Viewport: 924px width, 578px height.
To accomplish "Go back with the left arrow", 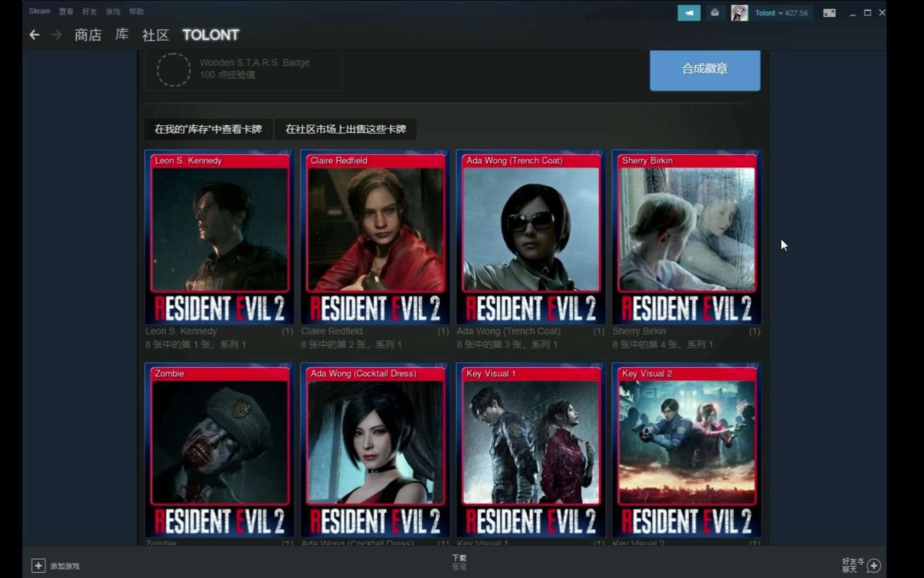I will tap(35, 35).
